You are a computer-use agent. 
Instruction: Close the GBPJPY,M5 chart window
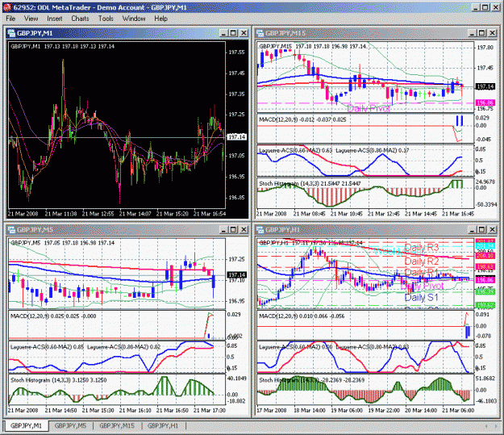[244, 229]
